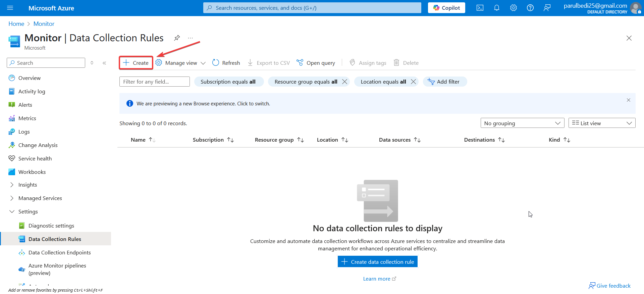The width and height of the screenshot is (644, 294).
Task: Sort by Resource group column
Action: tap(279, 140)
